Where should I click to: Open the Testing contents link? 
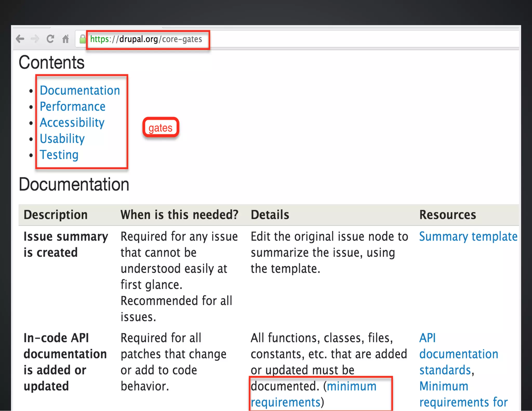point(59,155)
